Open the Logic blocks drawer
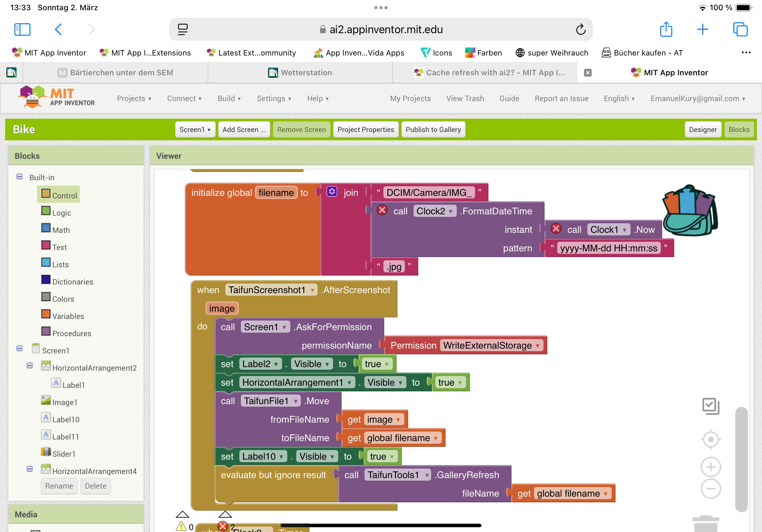 coord(62,212)
